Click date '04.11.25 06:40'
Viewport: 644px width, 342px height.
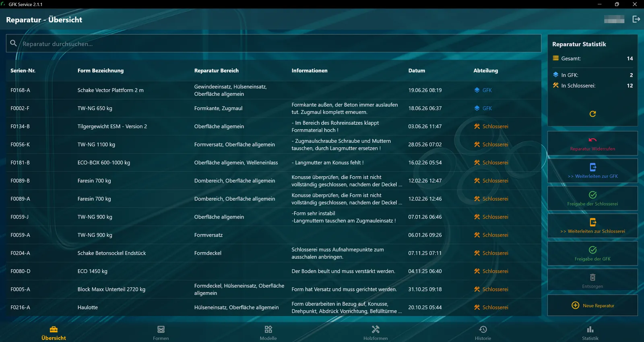tap(425, 271)
